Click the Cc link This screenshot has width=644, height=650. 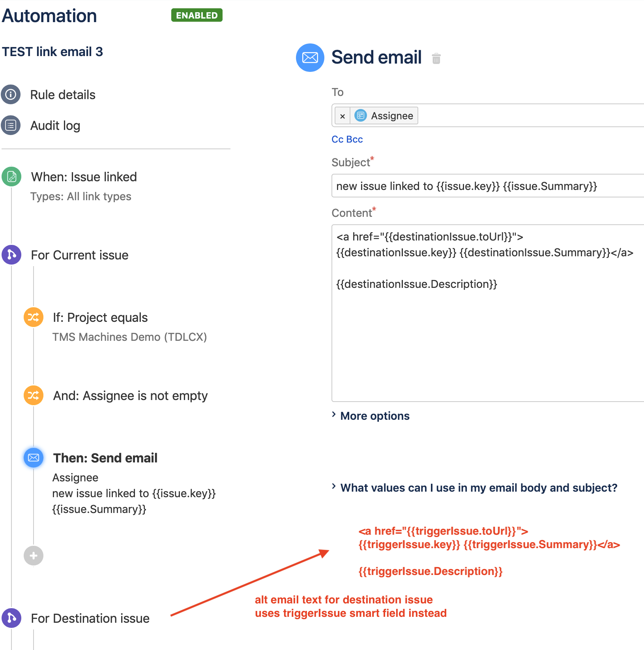point(337,139)
